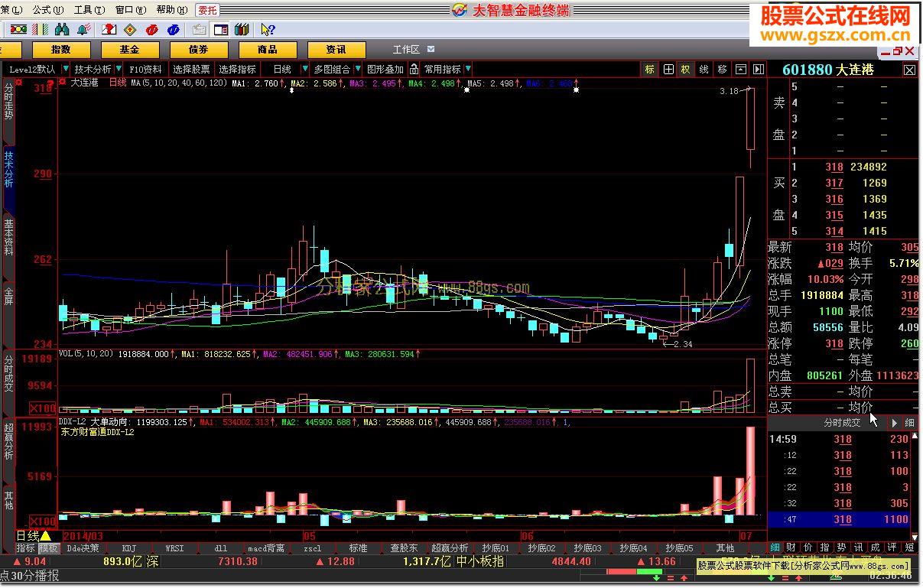
Task: Click 选择指标 button
Action: pyautogui.click(x=238, y=70)
